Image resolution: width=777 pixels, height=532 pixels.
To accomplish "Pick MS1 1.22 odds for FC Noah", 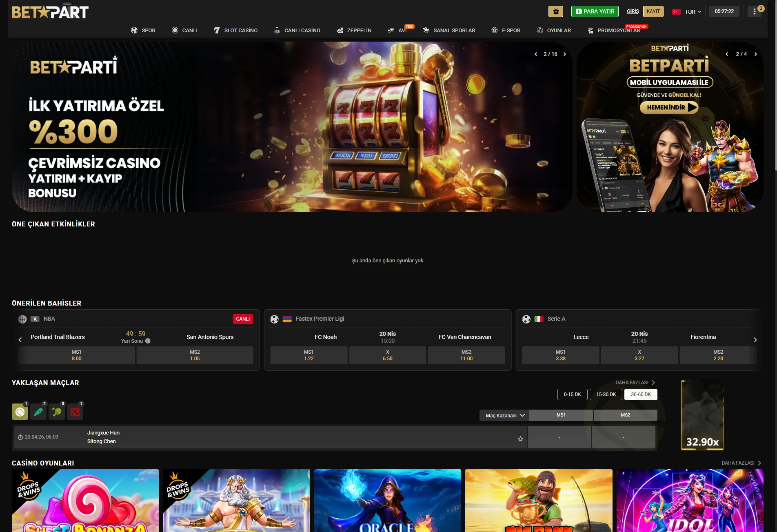I will click(x=309, y=355).
